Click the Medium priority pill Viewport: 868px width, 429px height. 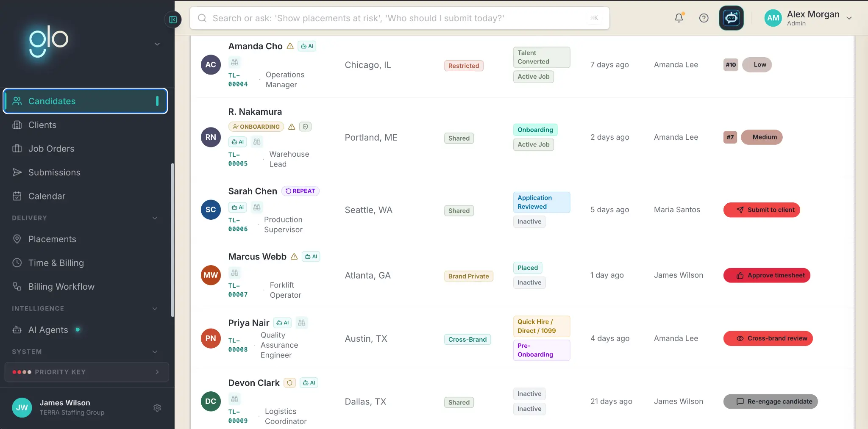click(762, 137)
